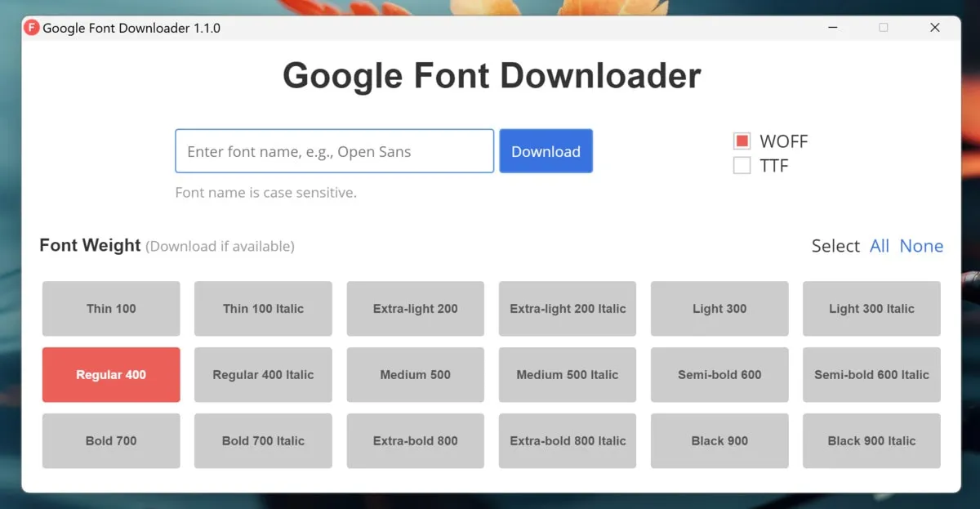Toggle Regular 400 Italic weight
980x509 pixels.
(263, 375)
